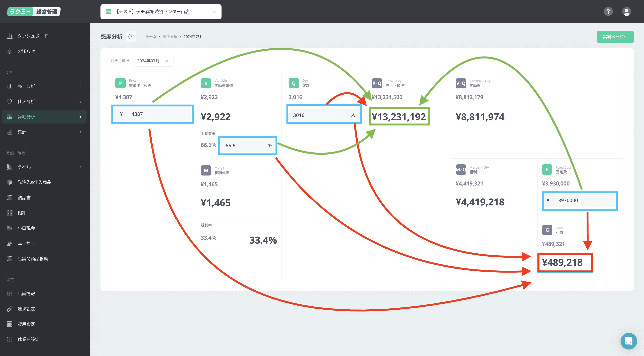Open the user account avatar menu
The height and width of the screenshot is (356, 644).
coord(626,12)
